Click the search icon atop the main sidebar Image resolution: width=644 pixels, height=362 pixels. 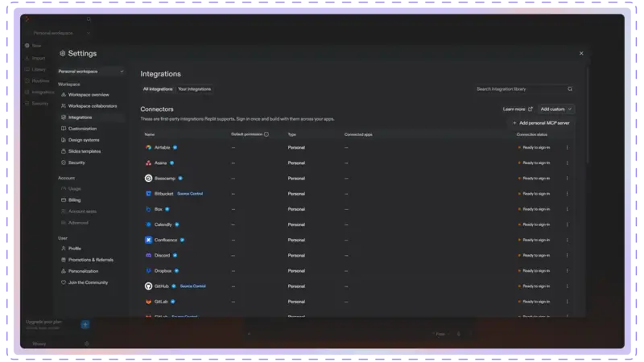point(89,19)
